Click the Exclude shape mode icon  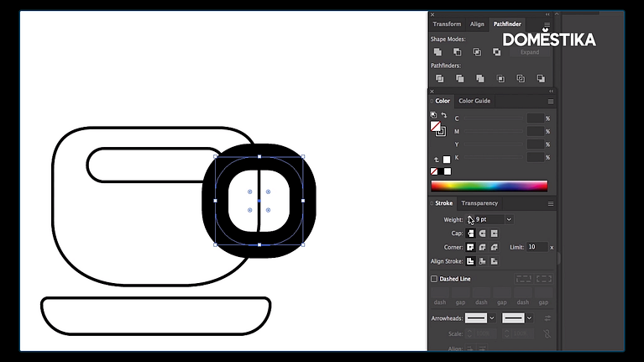click(497, 52)
